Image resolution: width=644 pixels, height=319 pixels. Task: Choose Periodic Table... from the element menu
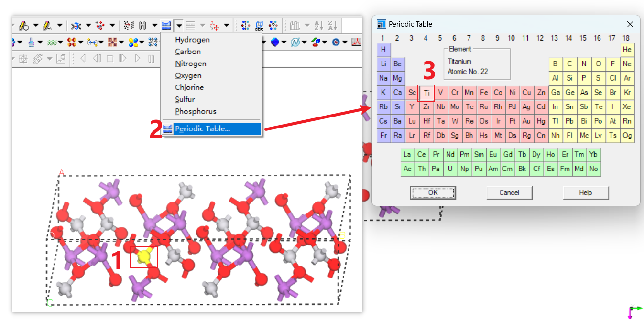(x=202, y=128)
